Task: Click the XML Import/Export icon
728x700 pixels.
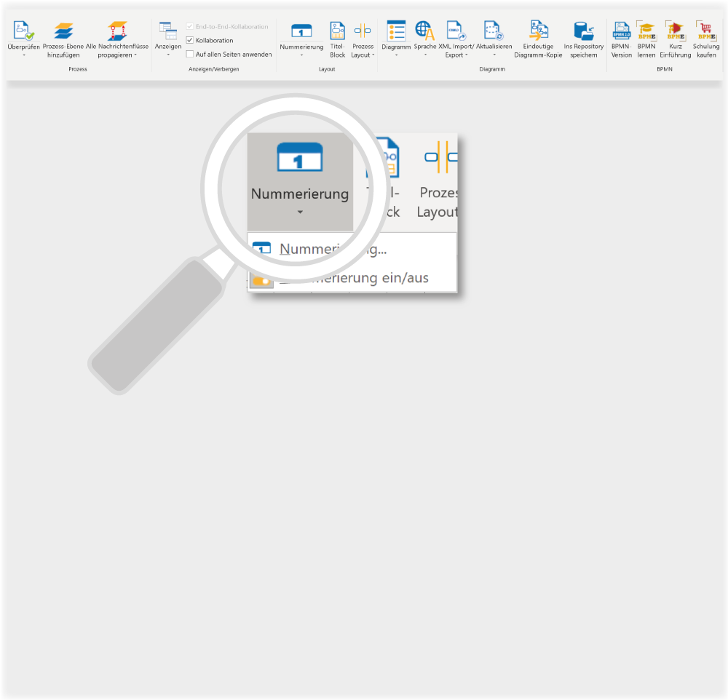Action: (x=456, y=31)
